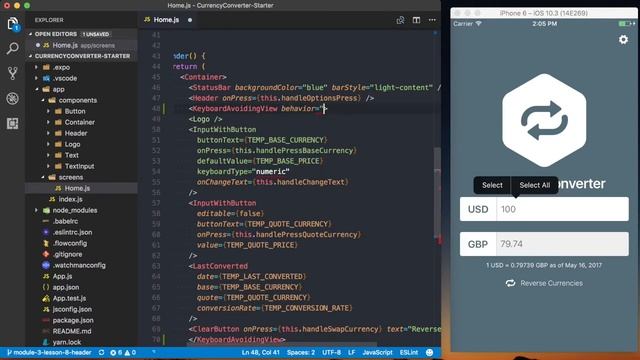Expand the Container folder
The width and height of the screenshot is (640, 360).
pyautogui.click(x=79, y=122)
